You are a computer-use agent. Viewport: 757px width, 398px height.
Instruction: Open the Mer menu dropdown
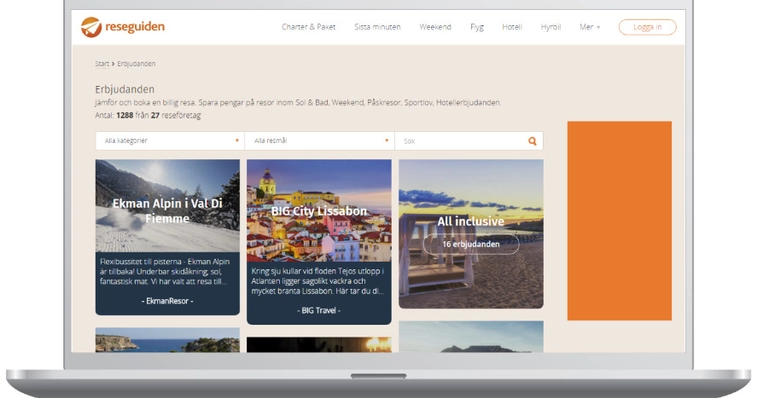[589, 27]
